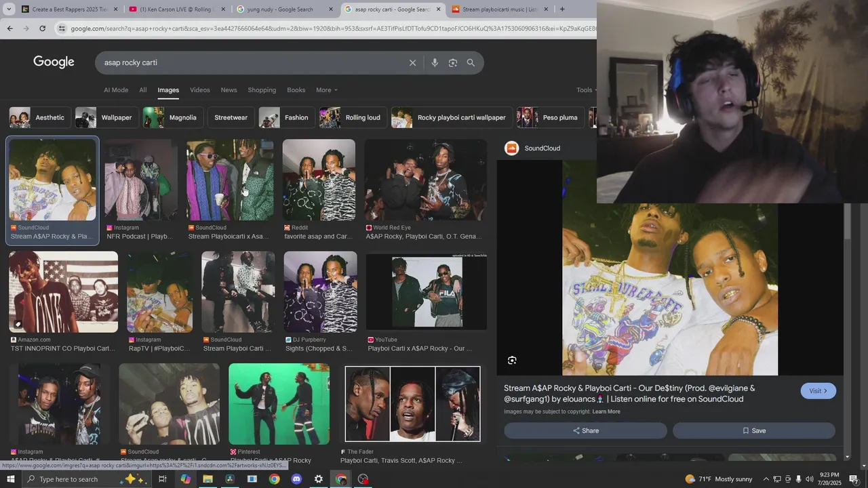
Task: Open File Explorer from the taskbar
Action: [208, 479]
